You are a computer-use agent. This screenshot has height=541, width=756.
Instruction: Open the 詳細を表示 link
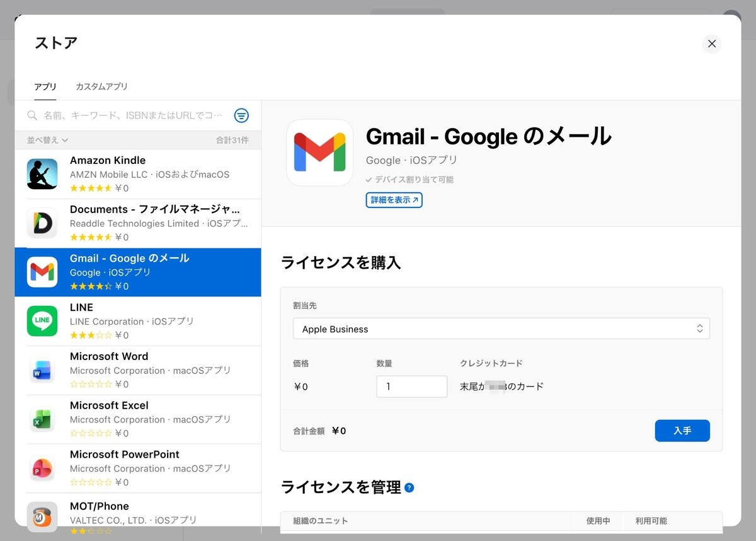(x=394, y=200)
